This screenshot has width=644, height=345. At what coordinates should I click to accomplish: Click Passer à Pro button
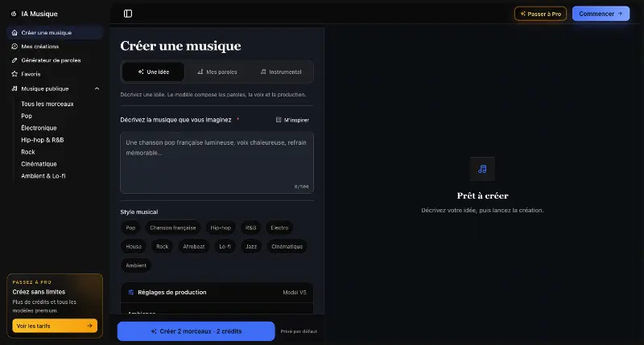540,14
